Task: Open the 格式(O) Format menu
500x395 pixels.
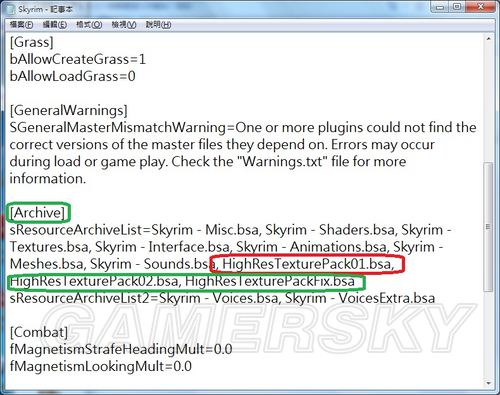Action: [x=89, y=25]
